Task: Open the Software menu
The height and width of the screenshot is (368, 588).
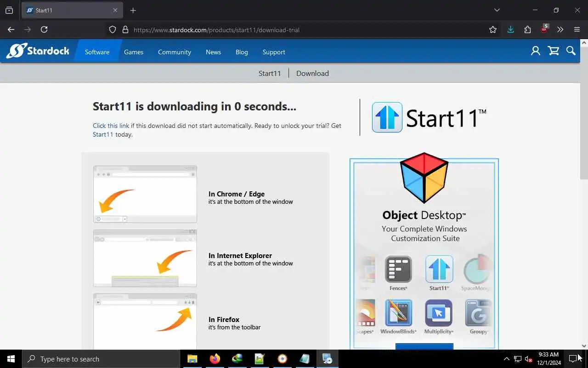Action: tap(97, 52)
